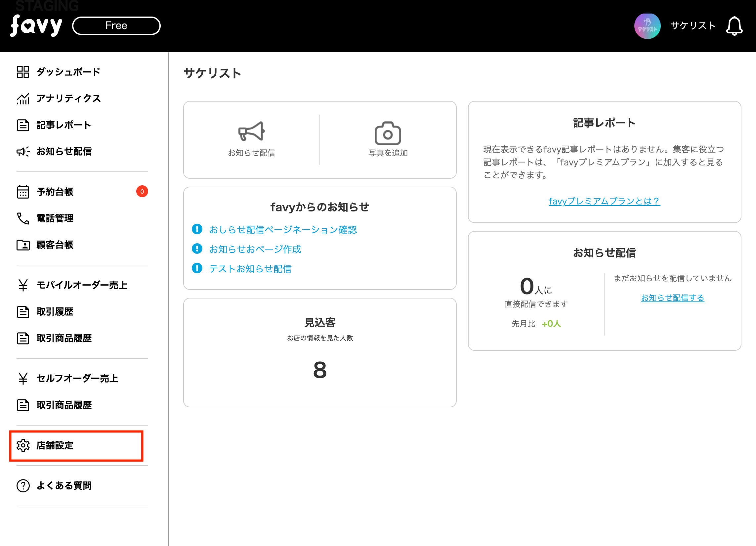
Task: Click the 電話管理 phone icon
Action: [23, 218]
